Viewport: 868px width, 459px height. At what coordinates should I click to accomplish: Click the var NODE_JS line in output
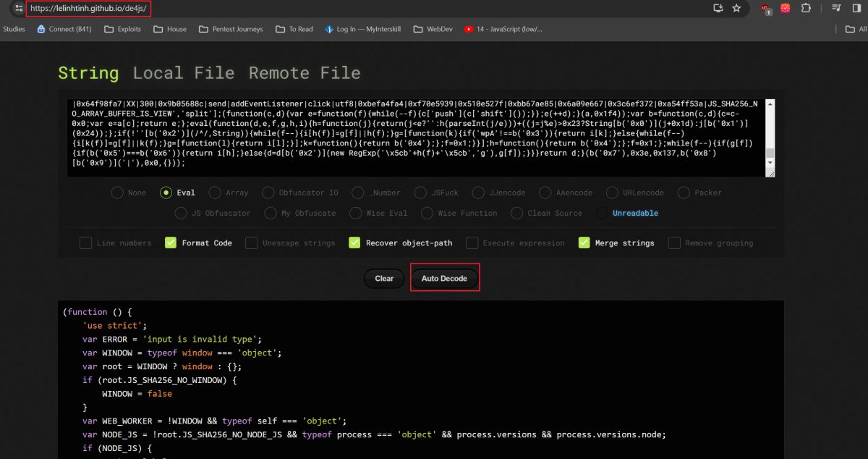pyautogui.click(x=374, y=434)
